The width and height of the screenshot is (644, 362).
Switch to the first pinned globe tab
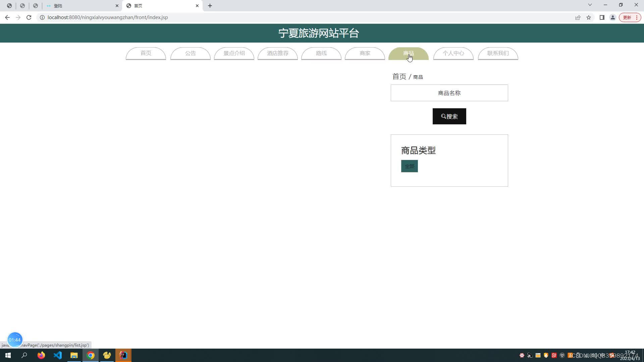(x=9, y=6)
